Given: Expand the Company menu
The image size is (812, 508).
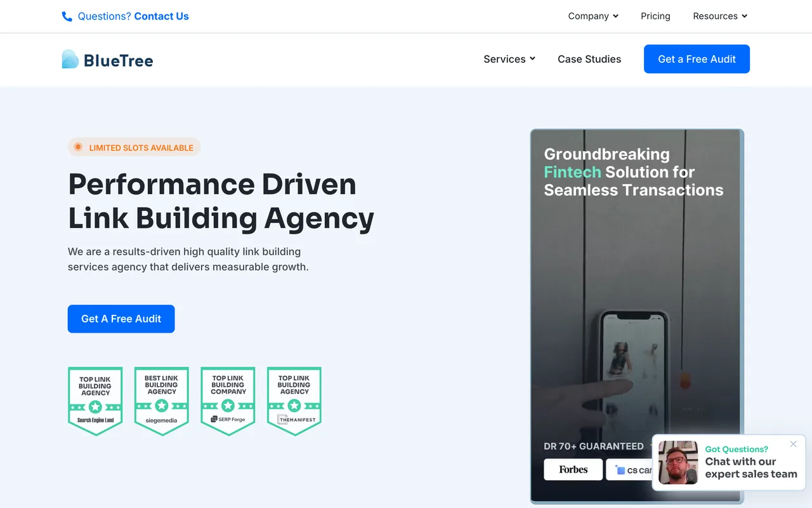Looking at the screenshot, I should coord(593,17).
